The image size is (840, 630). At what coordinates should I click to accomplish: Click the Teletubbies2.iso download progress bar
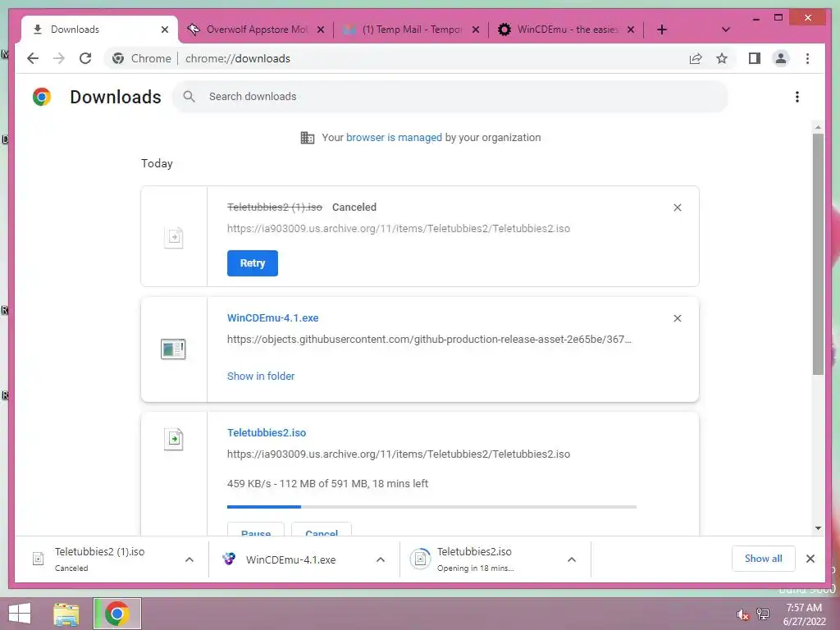tap(431, 506)
